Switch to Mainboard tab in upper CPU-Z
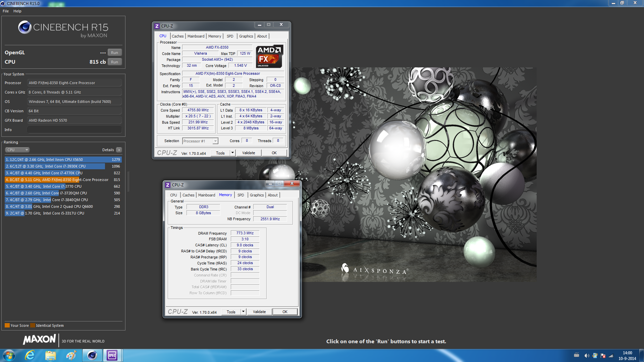Screen dimensions: 644x362 [x=196, y=36]
